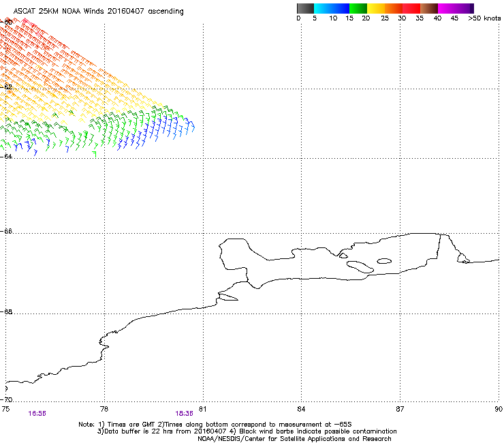Click the brown 35-40 knots legend segment
The width and height of the screenshot is (504, 443).
429,8
